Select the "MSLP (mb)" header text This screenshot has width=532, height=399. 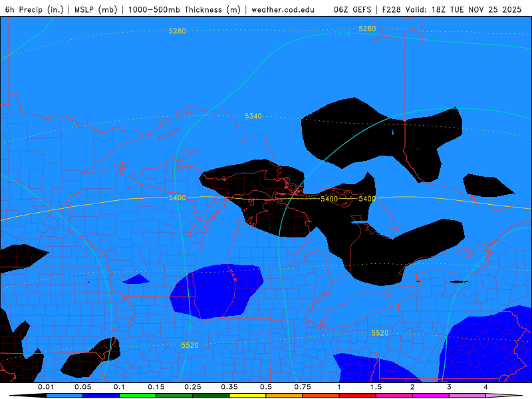pos(96,9)
